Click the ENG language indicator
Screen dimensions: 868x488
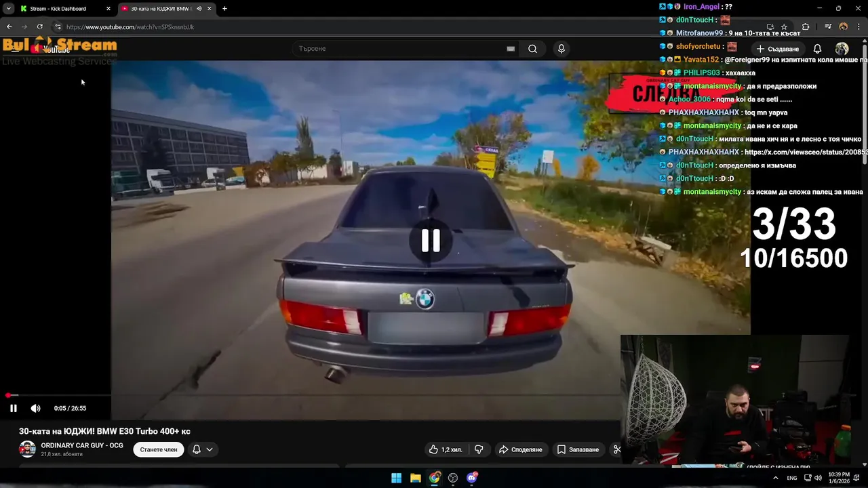pos(792,478)
